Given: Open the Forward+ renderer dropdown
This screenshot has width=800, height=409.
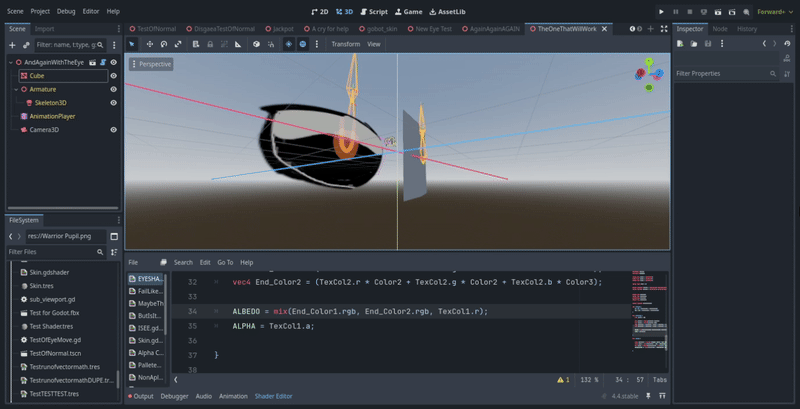Looking at the screenshot, I should (772, 11).
